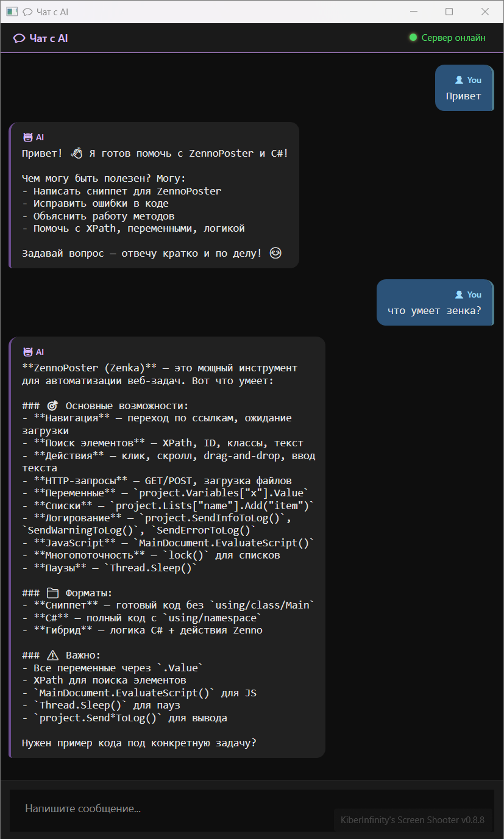The height and width of the screenshot is (839, 504).
Task: Click the folder emoji beside "Форматы"
Action: pos(52,593)
